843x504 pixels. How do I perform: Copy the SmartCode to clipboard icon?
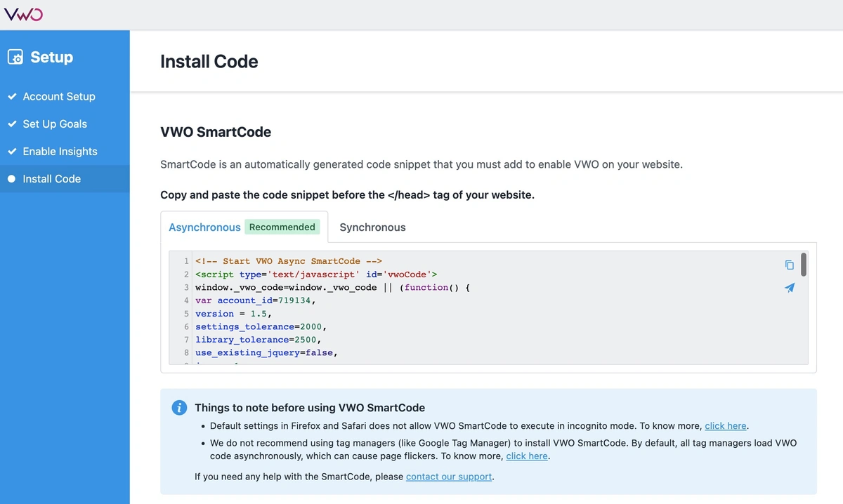tap(790, 265)
